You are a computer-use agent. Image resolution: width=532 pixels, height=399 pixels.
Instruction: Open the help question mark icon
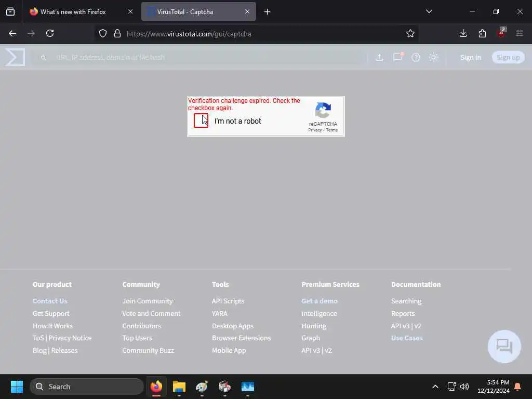[416, 57]
